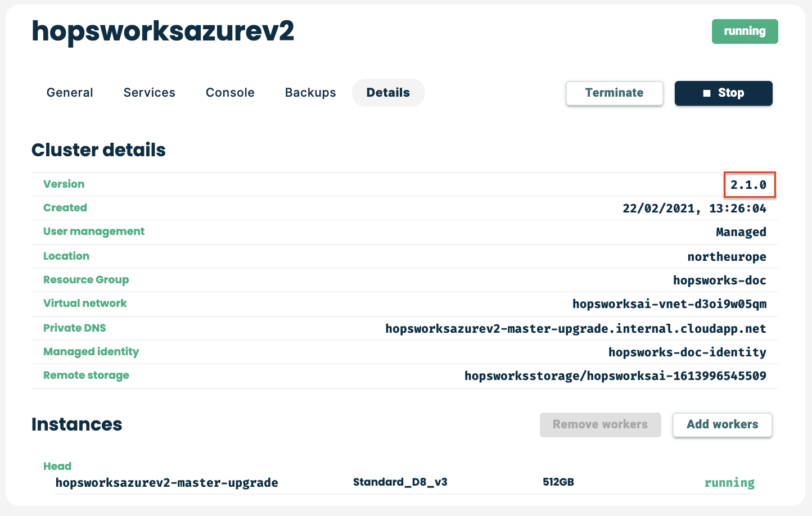This screenshot has height=516, width=812.
Task: Switch to the Services tab
Action: 149,93
